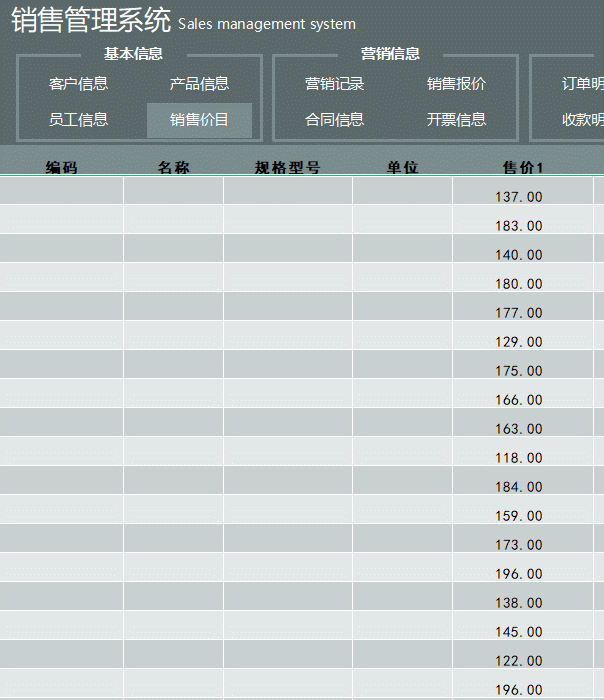
Task: Click the 基本信息 group label
Action: (x=133, y=54)
